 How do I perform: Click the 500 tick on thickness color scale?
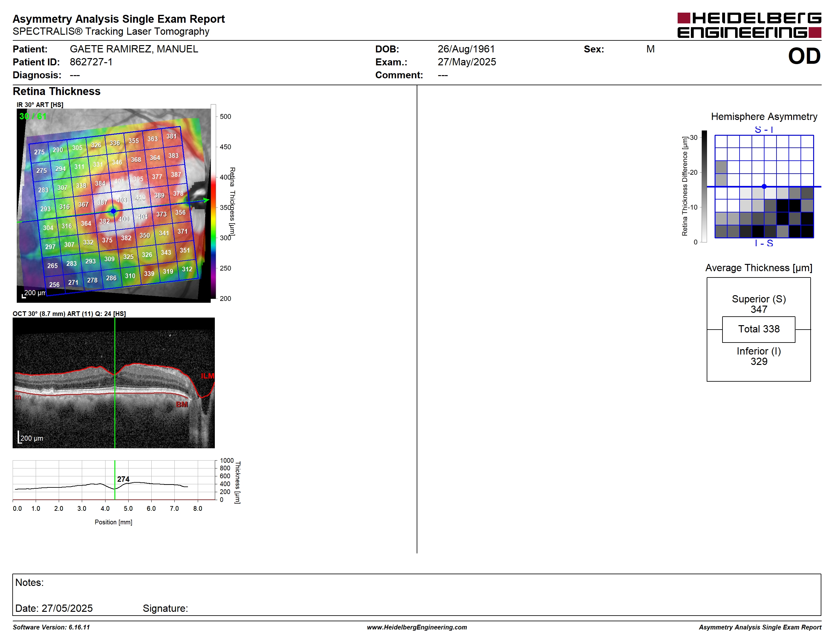[225, 117]
